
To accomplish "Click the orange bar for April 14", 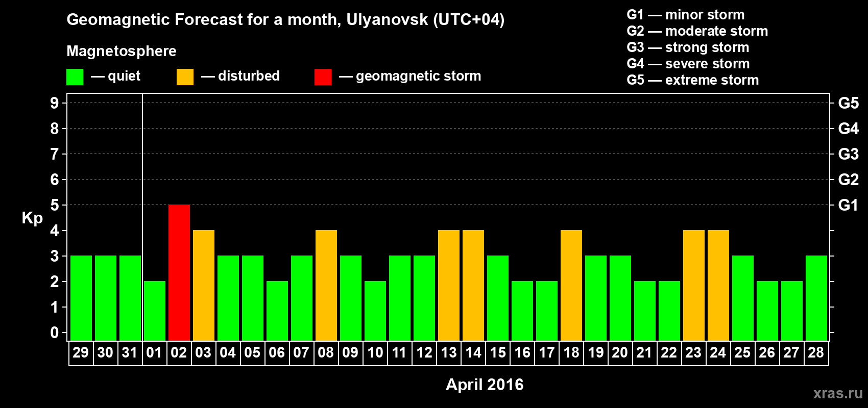I will coord(473,285).
